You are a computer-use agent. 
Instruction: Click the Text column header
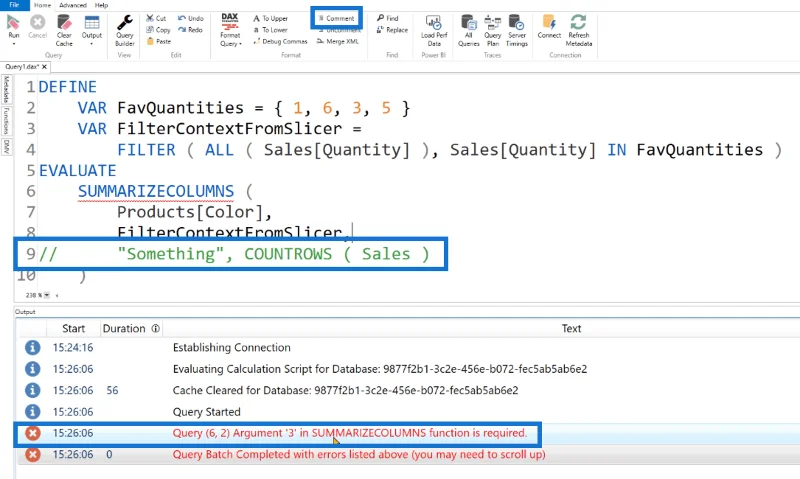(x=571, y=329)
